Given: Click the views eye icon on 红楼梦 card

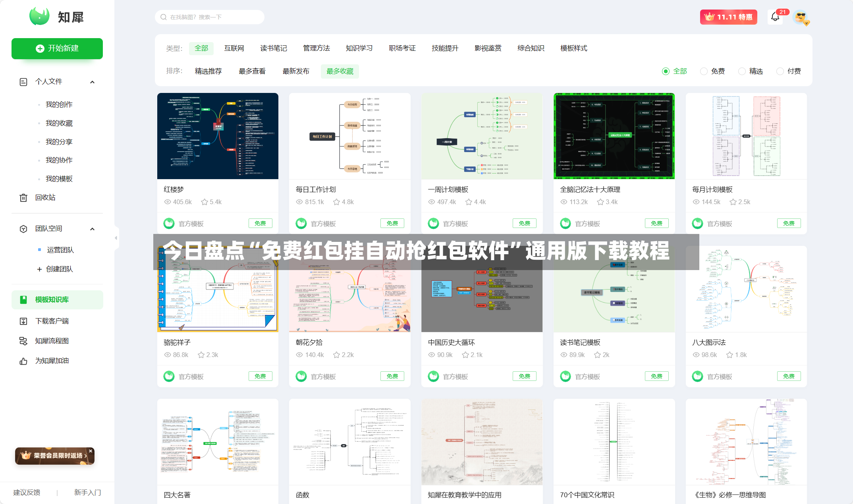Looking at the screenshot, I should pyautogui.click(x=168, y=202).
